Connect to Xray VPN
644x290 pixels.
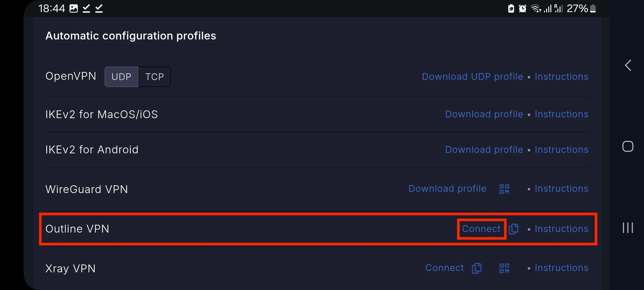pyautogui.click(x=445, y=268)
